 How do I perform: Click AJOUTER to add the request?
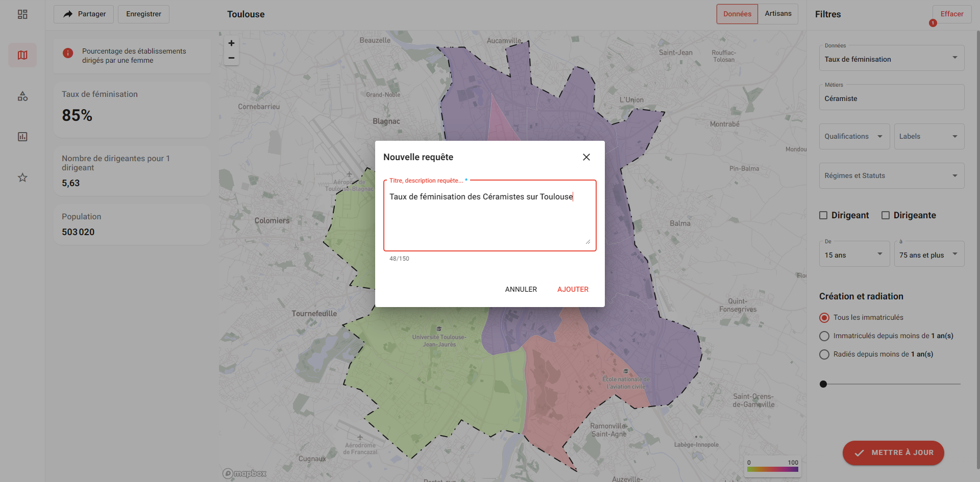point(573,289)
